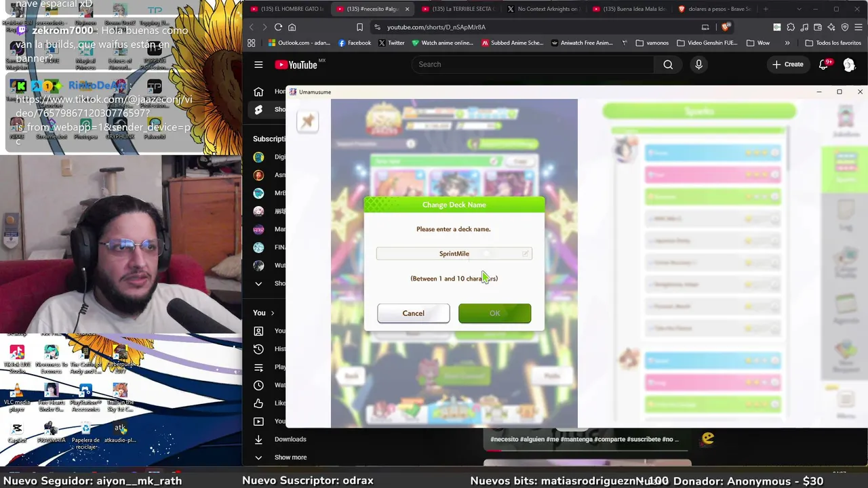Screen dimensions: 868x488
Task: Open Brave Wallet from the toolbar
Action: tap(818, 27)
